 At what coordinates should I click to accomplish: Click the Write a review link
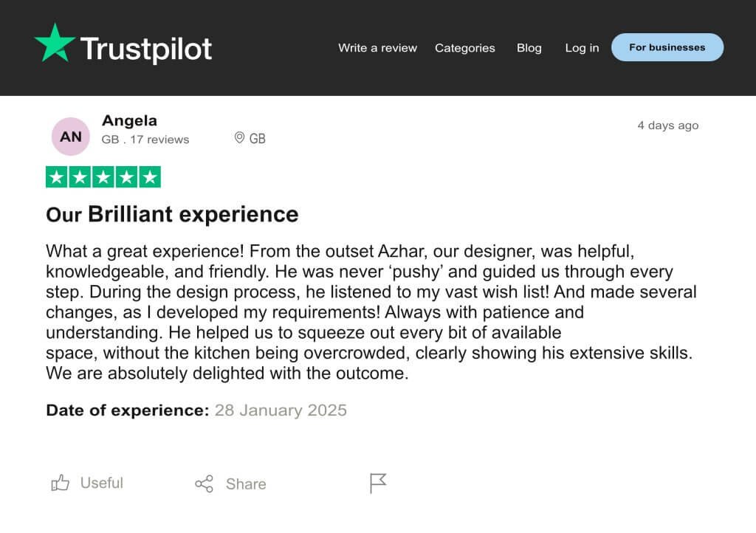(377, 47)
